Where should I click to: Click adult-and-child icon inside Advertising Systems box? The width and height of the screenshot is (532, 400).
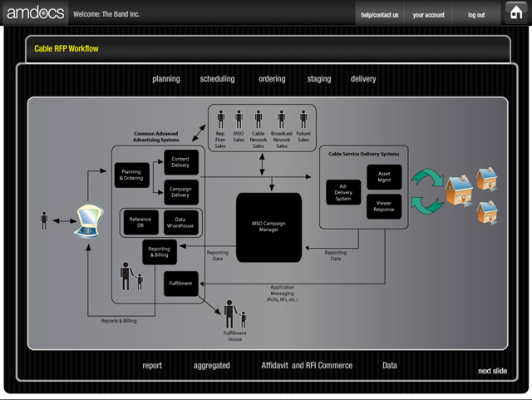(x=131, y=276)
